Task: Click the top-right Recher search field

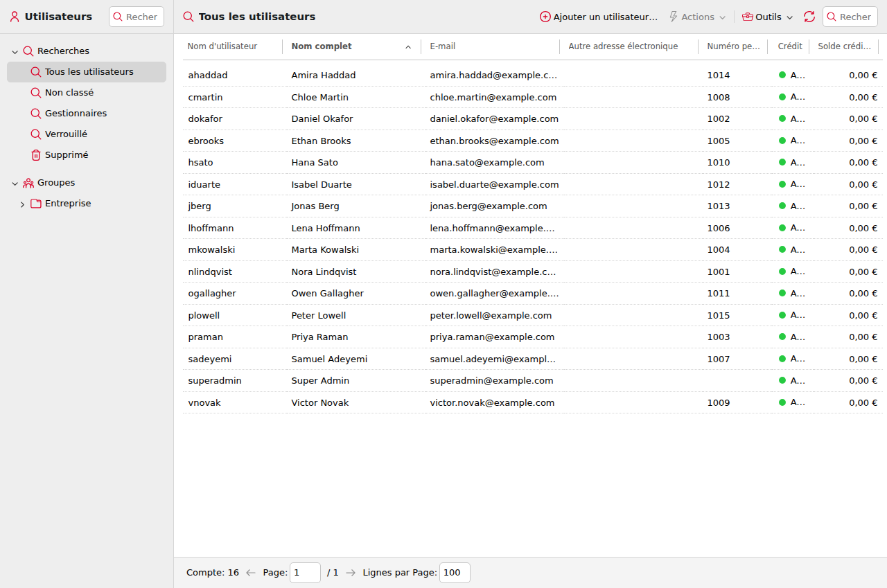Action: [x=850, y=17]
